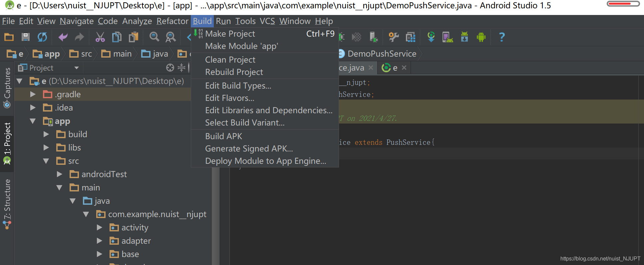Choose Rebuild Project from the menu
Image resolution: width=644 pixels, height=265 pixels.
pyautogui.click(x=265, y=72)
